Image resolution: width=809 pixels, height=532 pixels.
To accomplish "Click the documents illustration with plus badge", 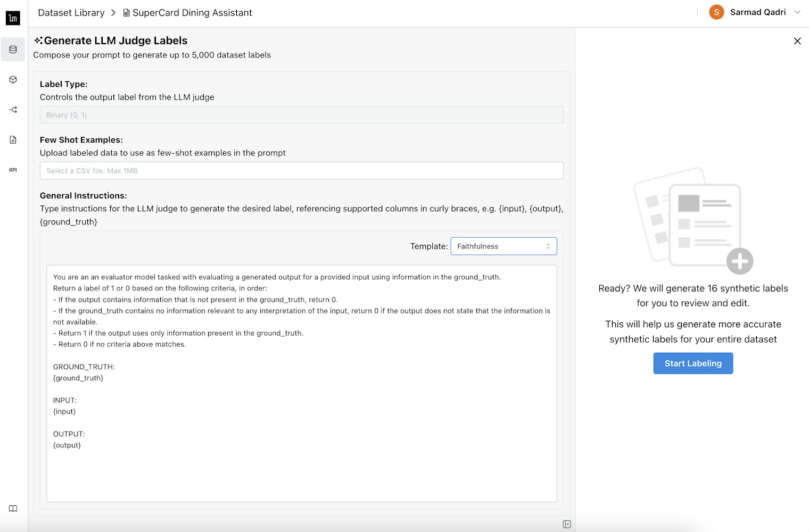I will pos(694,221).
